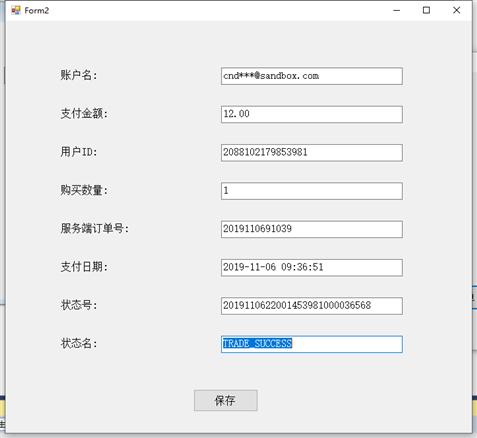This screenshot has height=438, width=477.
Task: Click the 状态名 label
Action: coord(79,343)
